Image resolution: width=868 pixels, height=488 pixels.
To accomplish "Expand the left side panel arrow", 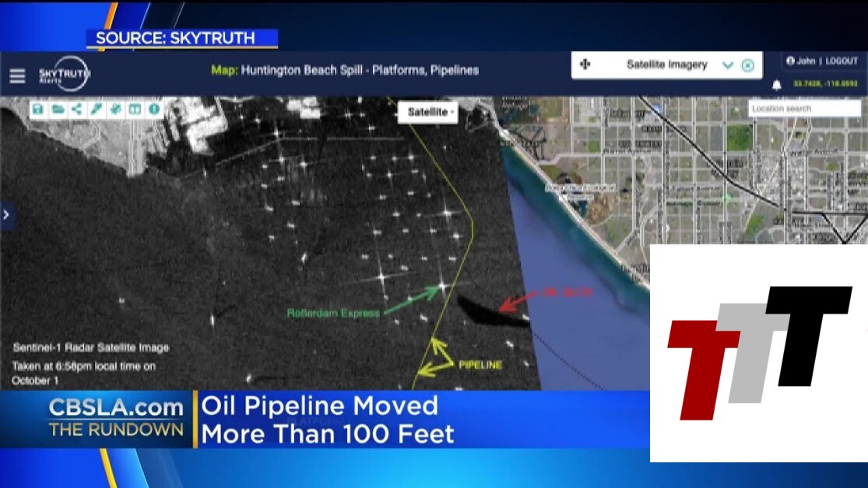I will [7, 214].
